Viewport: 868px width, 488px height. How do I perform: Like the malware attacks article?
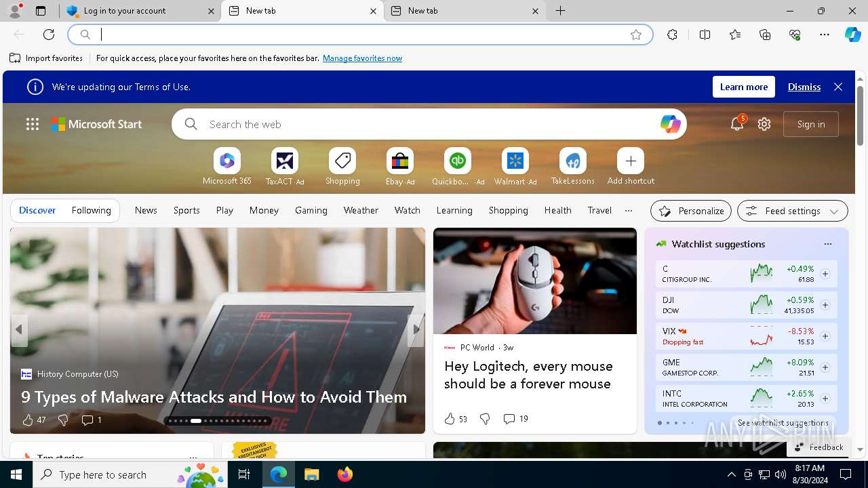pyautogui.click(x=28, y=420)
